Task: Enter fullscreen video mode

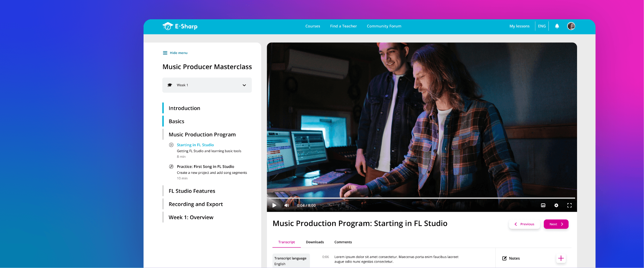Action: pos(569,205)
